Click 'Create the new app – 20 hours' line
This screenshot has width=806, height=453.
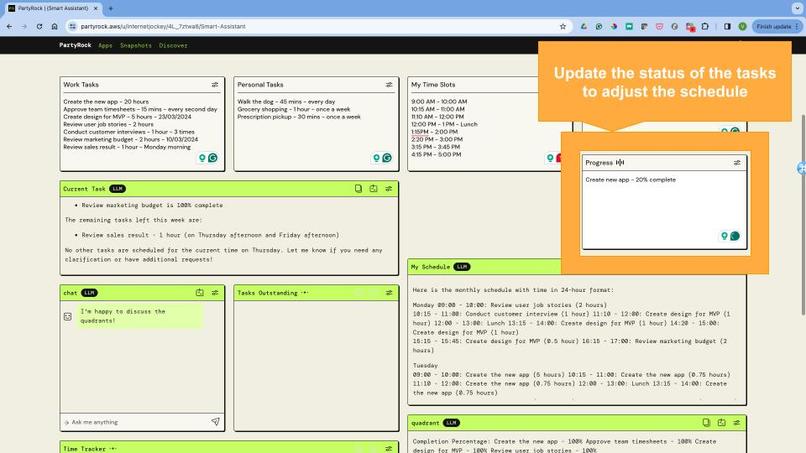click(106, 102)
